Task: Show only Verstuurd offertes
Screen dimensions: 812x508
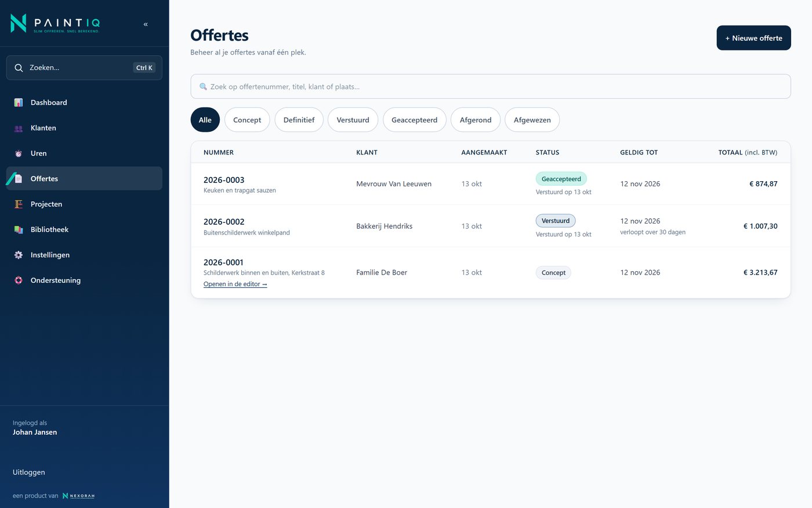Action: pos(353,120)
